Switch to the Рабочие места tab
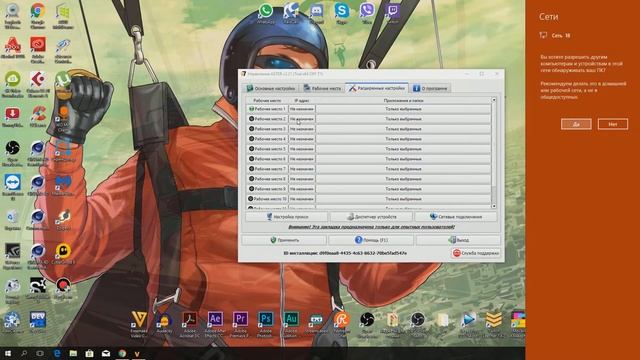640x360 pixels. (322, 88)
